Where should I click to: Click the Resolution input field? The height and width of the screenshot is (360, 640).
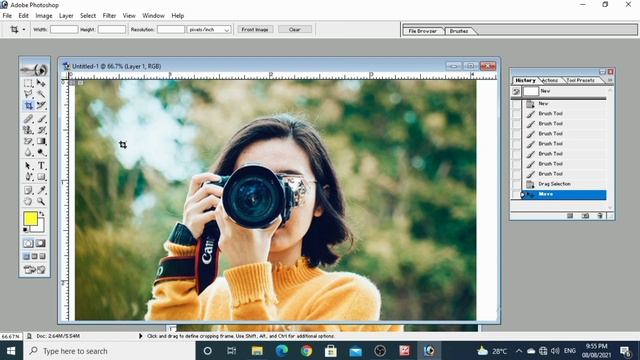coord(171,29)
